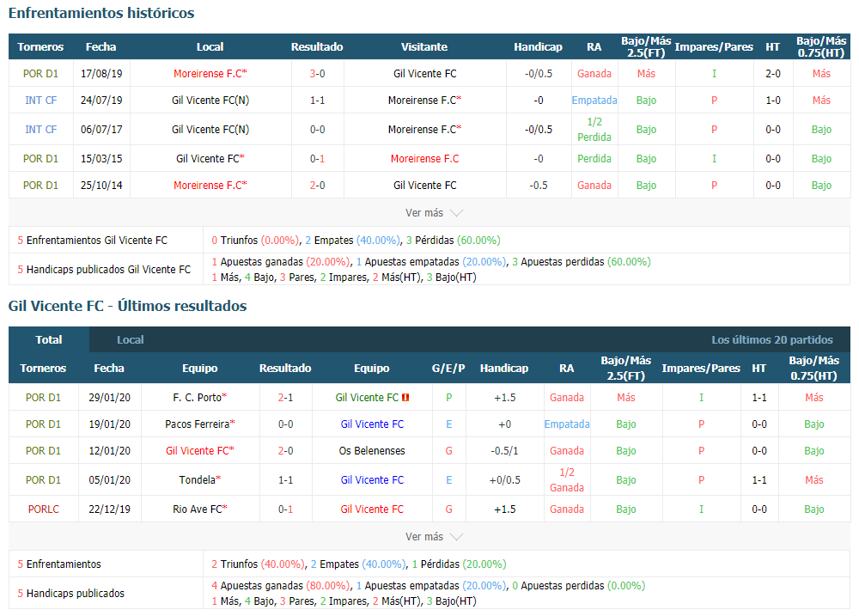859x616 pixels.
Task: Click the red card icon beside Gil Vicente FC
Action: 405,397
